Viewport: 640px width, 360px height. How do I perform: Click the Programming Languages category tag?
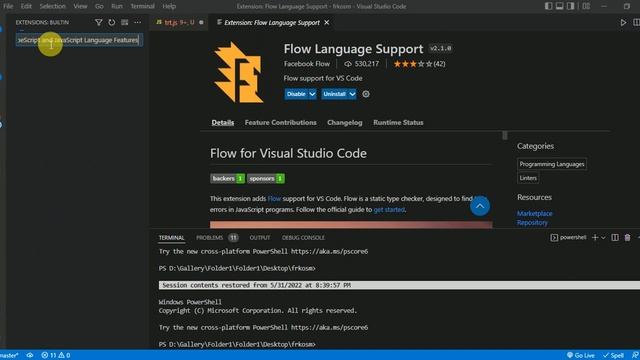552,164
